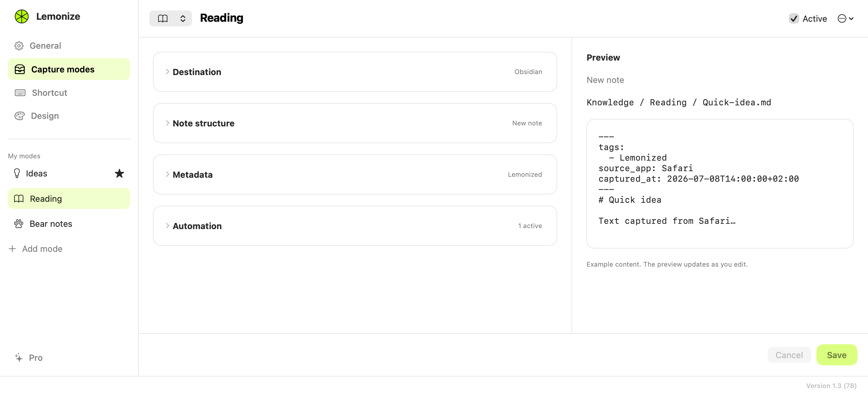Viewport: 868px width, 395px height.
Task: Click the star icon next to Ideas
Action: point(119,173)
